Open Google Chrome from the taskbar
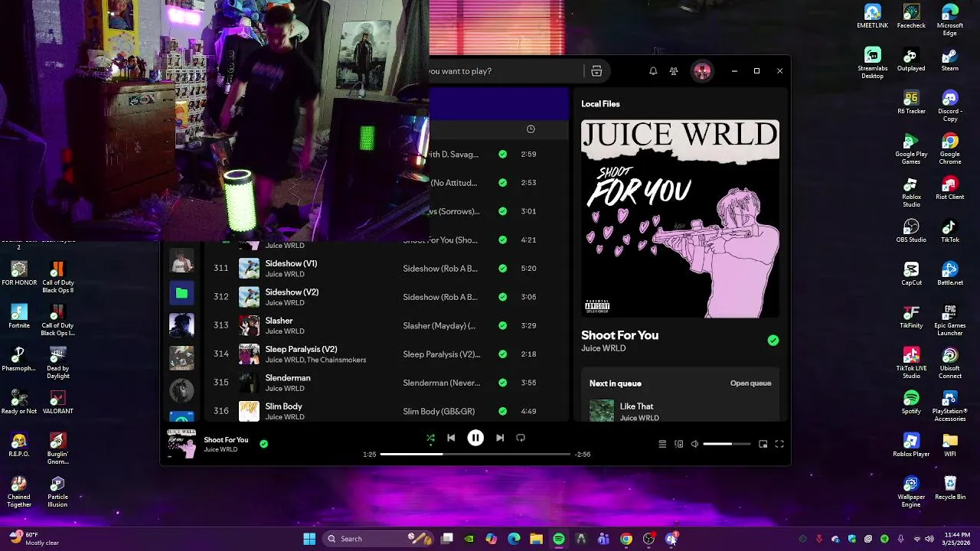This screenshot has height=551, width=980. 626,539
